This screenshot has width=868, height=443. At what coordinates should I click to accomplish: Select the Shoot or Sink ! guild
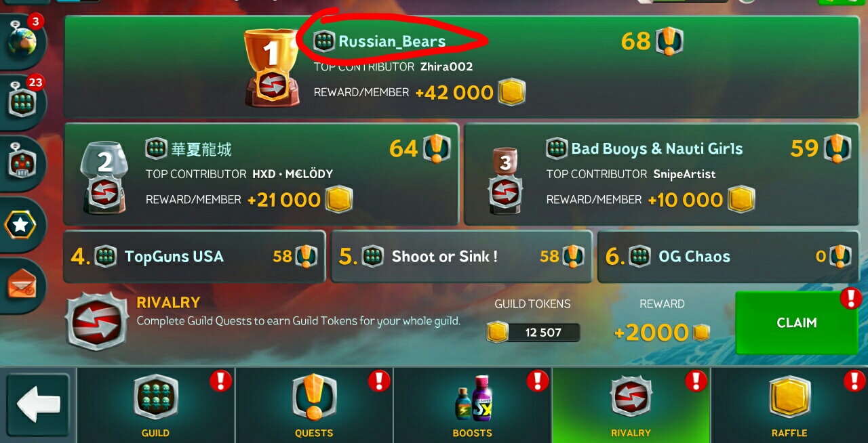click(x=461, y=256)
